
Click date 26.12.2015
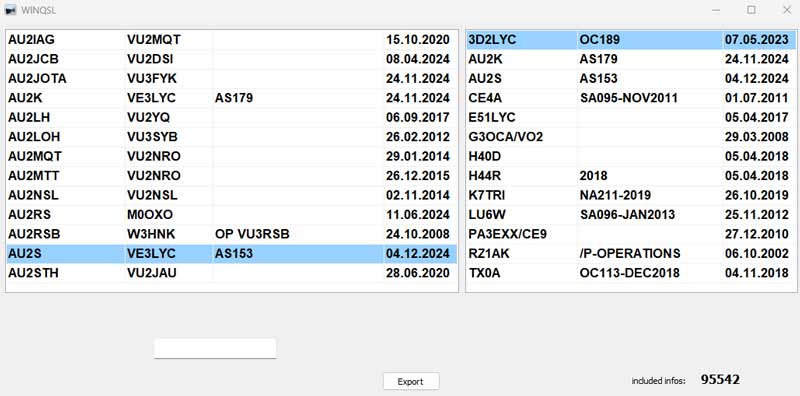(418, 176)
